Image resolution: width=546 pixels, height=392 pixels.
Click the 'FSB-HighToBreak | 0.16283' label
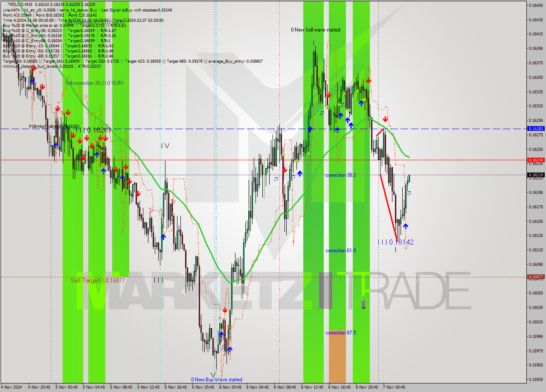54,127
